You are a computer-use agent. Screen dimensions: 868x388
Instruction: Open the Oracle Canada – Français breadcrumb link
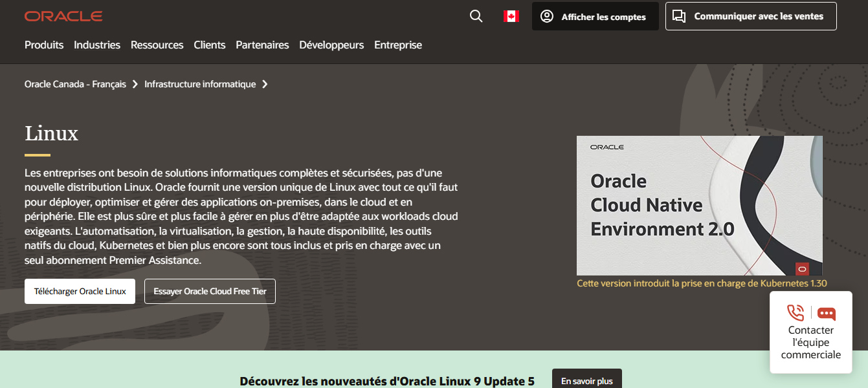[75, 83]
